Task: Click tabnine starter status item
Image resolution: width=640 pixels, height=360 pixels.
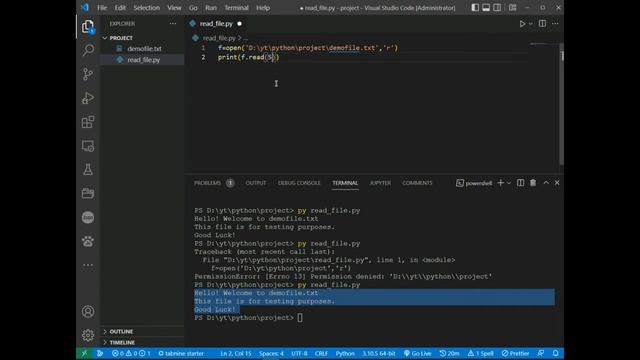Action: tap(181, 353)
